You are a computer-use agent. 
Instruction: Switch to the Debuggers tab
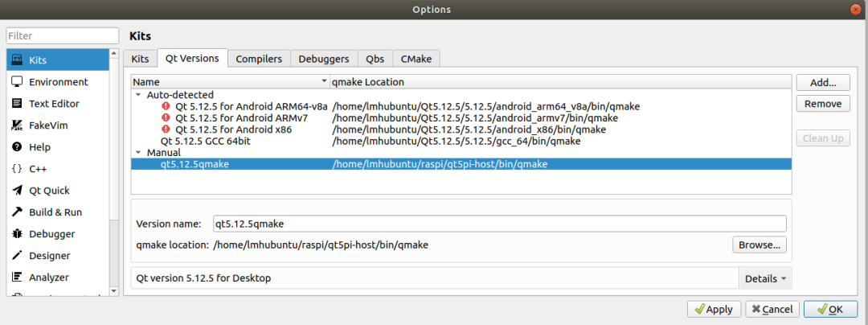(x=324, y=59)
